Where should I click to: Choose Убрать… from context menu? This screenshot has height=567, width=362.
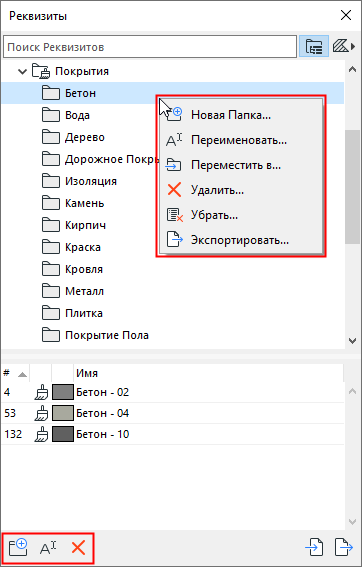point(241,215)
